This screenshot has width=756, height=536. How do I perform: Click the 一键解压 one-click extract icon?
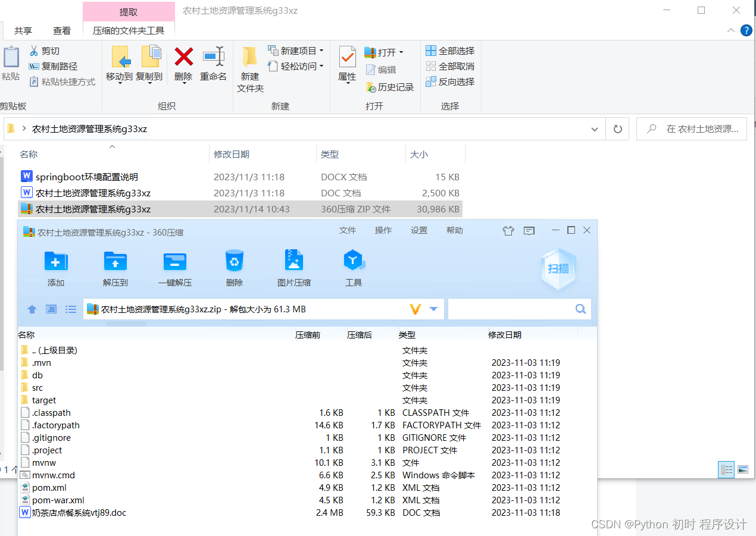[175, 261]
